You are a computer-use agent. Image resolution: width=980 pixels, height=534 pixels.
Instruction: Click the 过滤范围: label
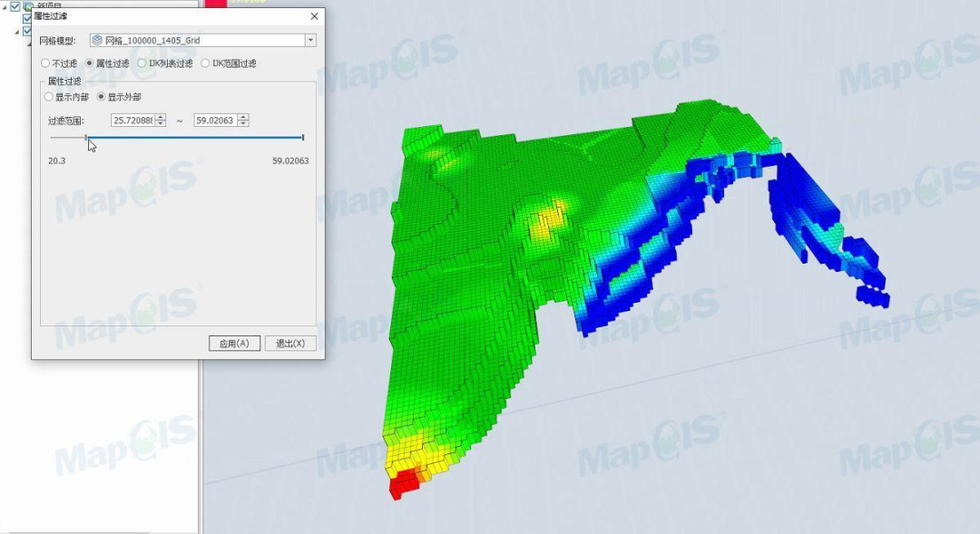coord(65,121)
